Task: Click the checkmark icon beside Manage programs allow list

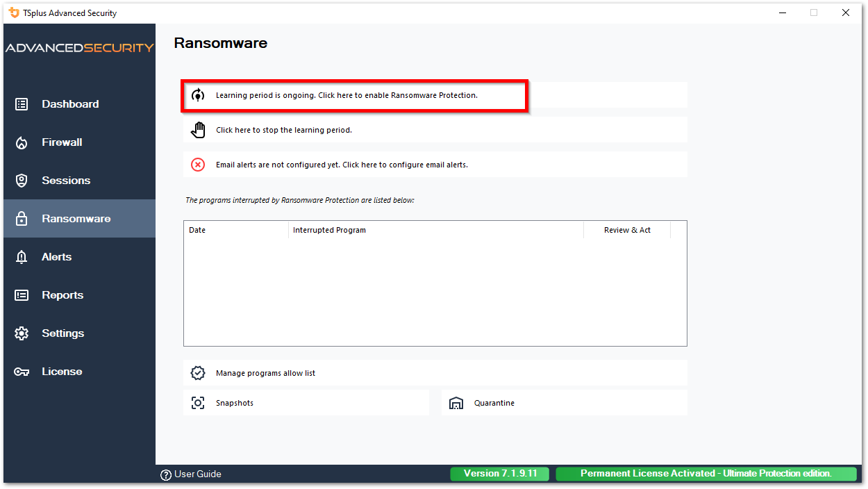Action: point(198,372)
